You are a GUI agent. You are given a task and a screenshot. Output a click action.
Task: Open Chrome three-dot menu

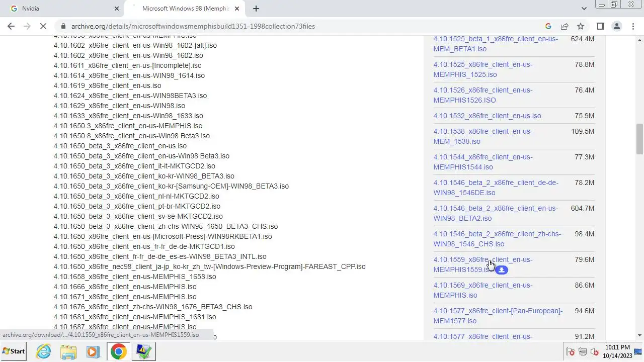click(633, 26)
